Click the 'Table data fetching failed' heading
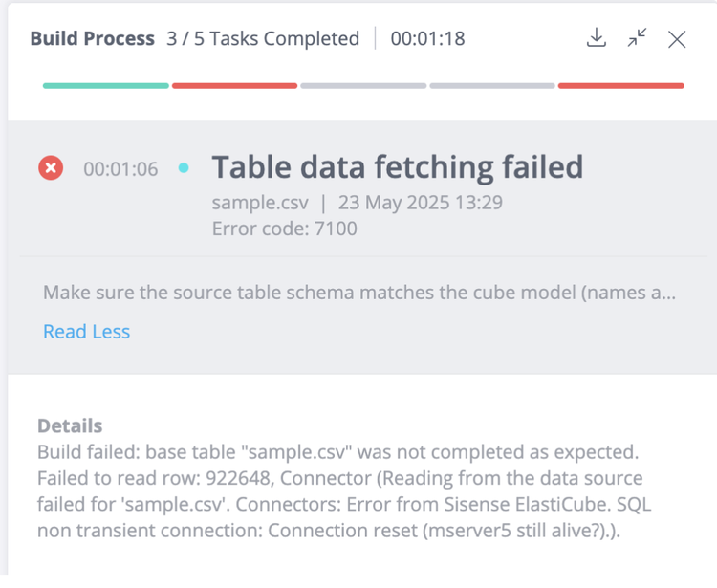The height and width of the screenshot is (588, 717). (397, 167)
